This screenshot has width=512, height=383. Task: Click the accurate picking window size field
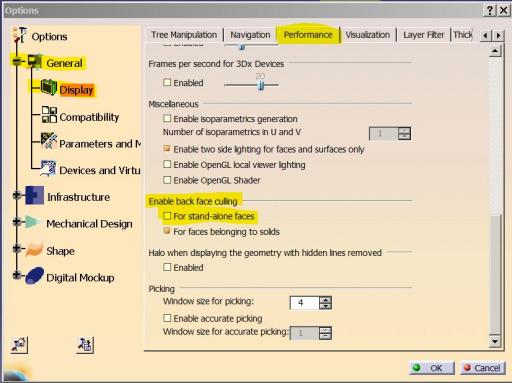[x=304, y=333]
